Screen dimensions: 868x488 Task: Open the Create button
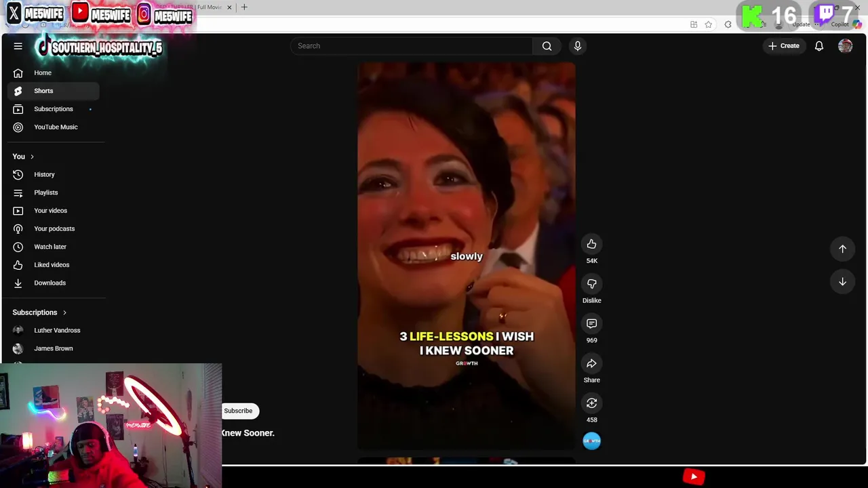pyautogui.click(x=784, y=46)
